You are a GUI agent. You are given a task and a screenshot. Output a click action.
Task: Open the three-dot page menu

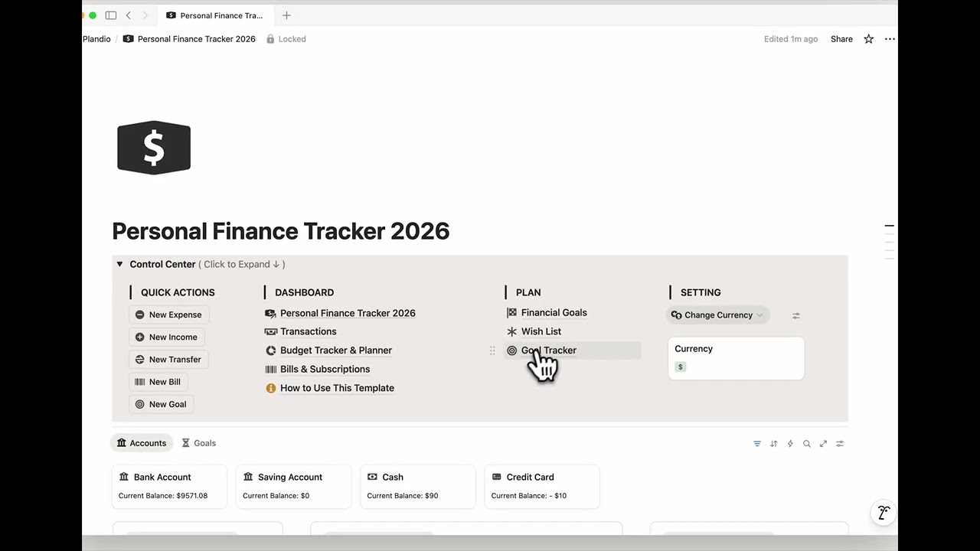tap(890, 39)
